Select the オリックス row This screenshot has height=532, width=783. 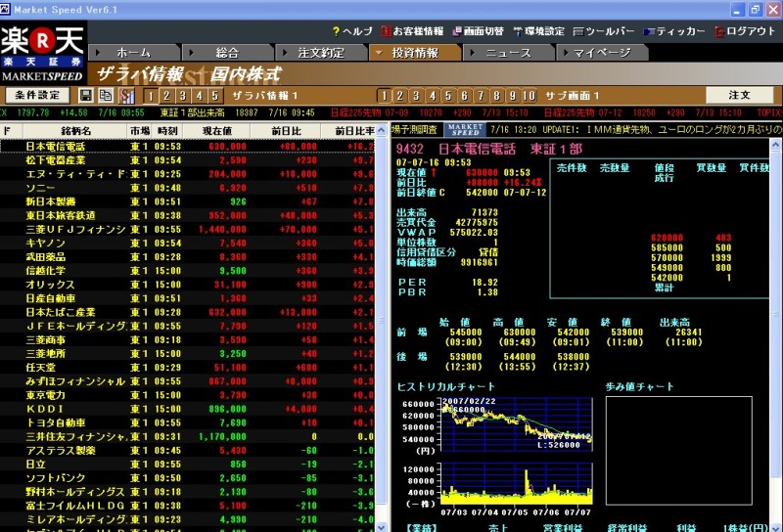click(188, 285)
